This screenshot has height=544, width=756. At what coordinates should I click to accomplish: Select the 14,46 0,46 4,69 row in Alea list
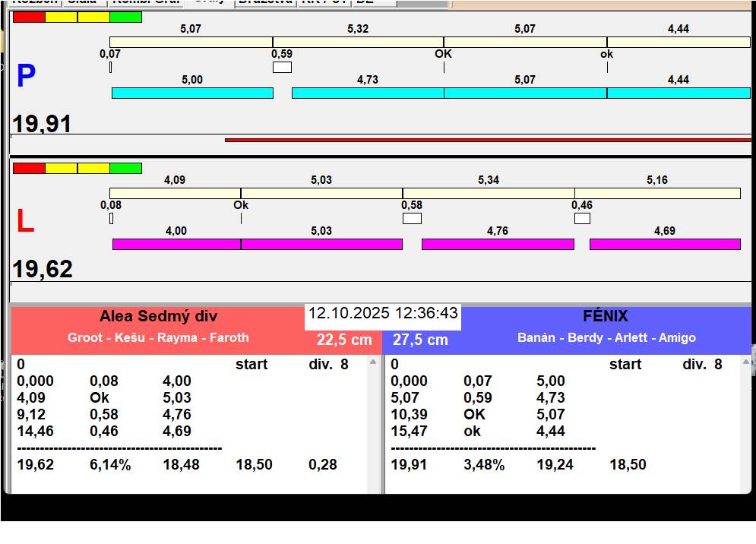104,431
